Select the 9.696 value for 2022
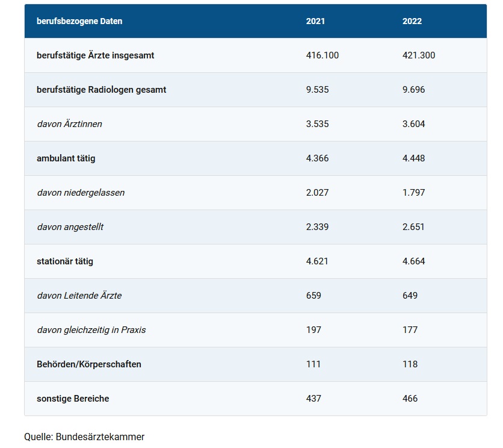 414,90
